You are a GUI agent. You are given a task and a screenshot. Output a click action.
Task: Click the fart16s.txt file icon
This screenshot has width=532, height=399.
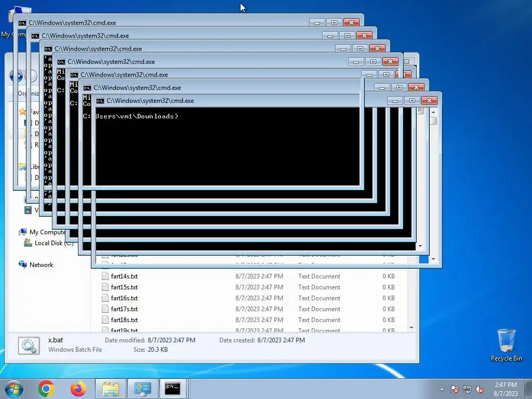(x=105, y=298)
